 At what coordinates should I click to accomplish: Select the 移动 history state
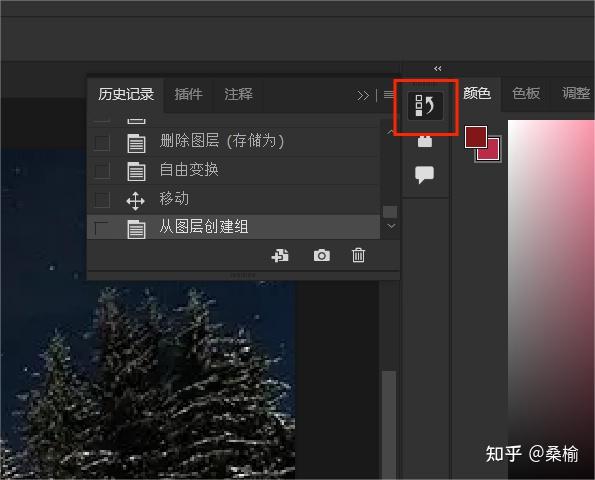tap(234, 200)
